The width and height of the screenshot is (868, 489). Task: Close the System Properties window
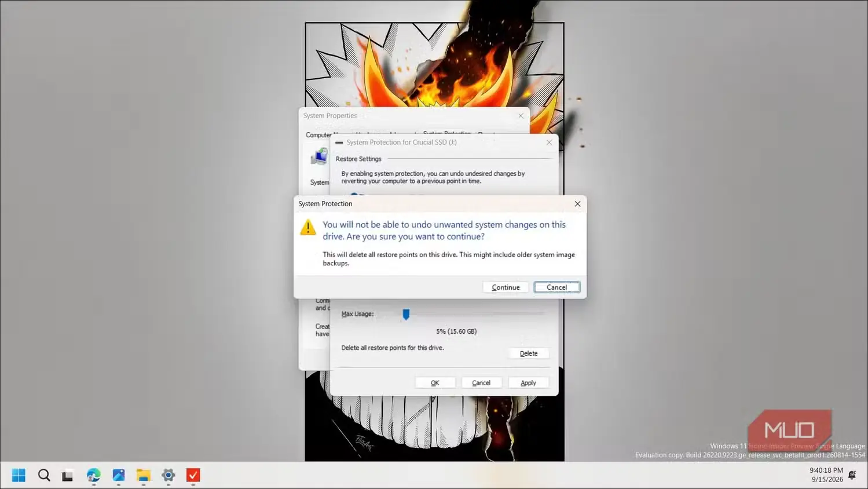(521, 116)
